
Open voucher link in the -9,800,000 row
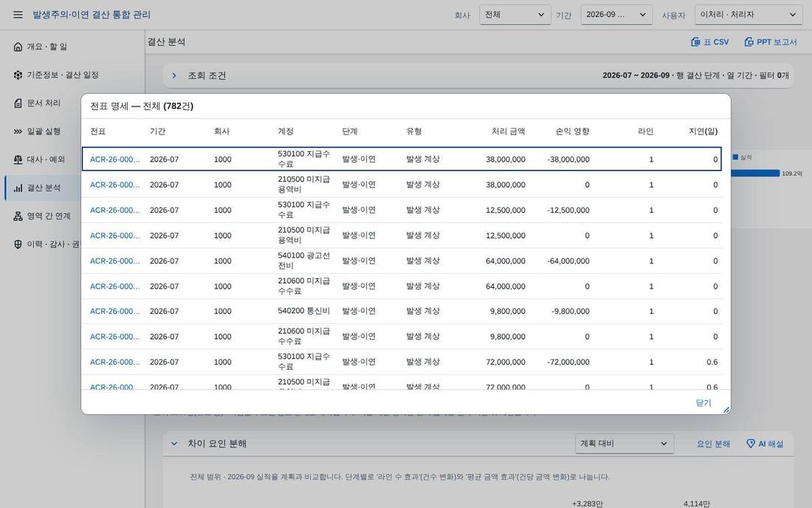(x=114, y=311)
